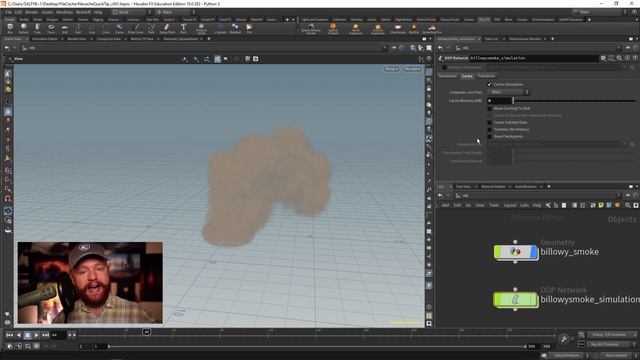Click the network editor search icon
Image resolution: width=640 pixels, height=360 pixels.
(628, 205)
